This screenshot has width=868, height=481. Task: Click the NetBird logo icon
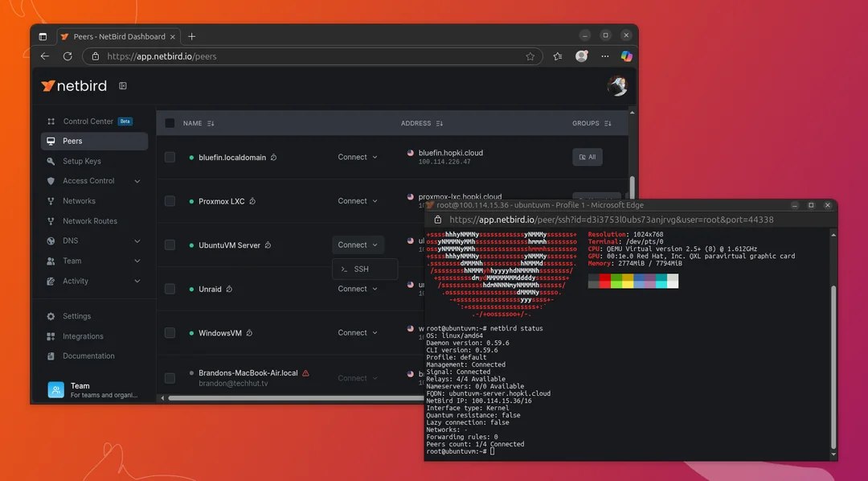47,85
